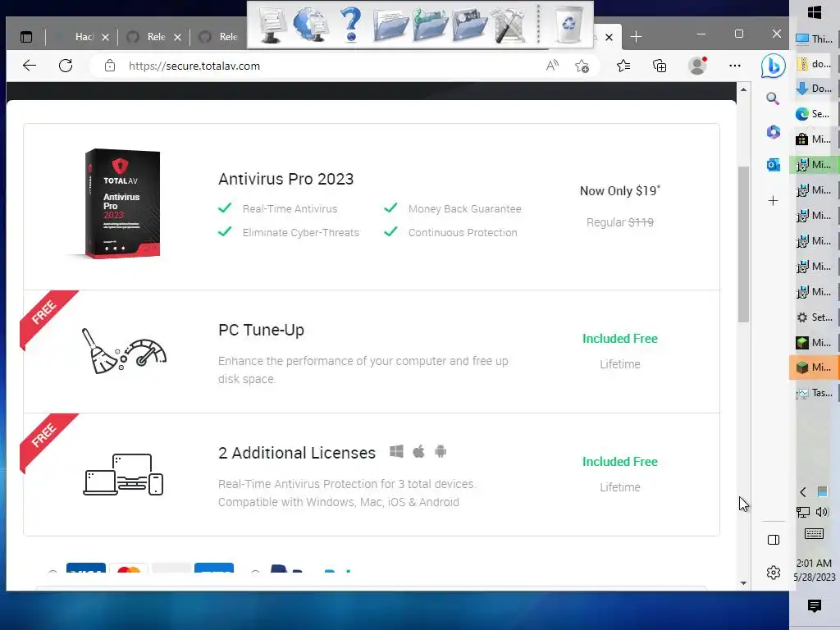Click the page scrollbar down arrow

(743, 583)
